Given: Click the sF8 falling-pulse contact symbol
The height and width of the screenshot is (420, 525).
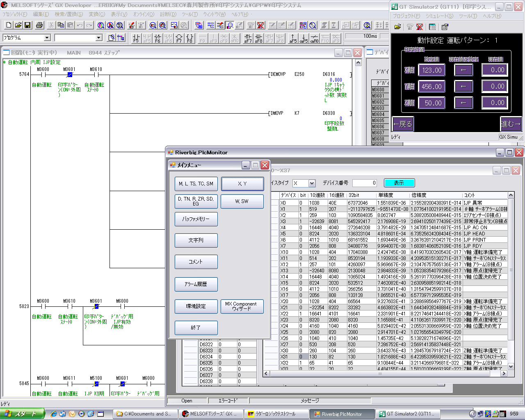Looking at the screenshot, I should coord(258,38).
